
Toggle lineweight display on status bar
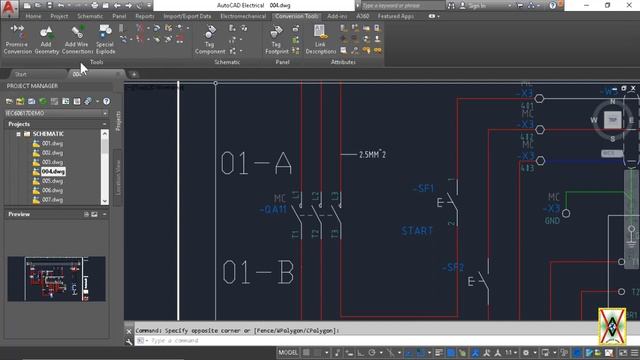coord(439,353)
